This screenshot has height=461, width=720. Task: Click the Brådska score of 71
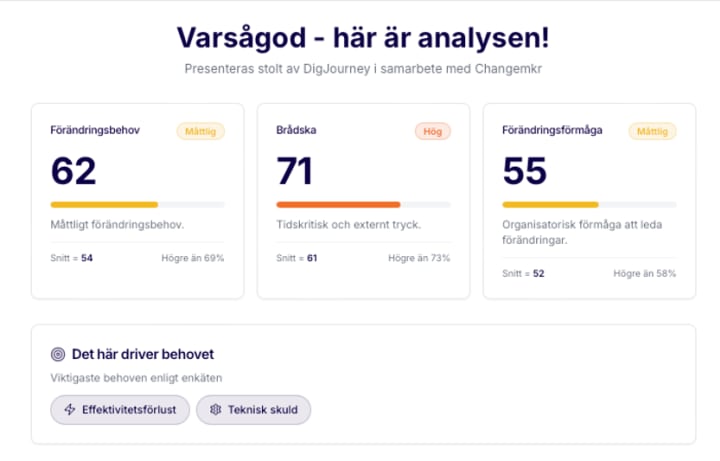coord(295,170)
